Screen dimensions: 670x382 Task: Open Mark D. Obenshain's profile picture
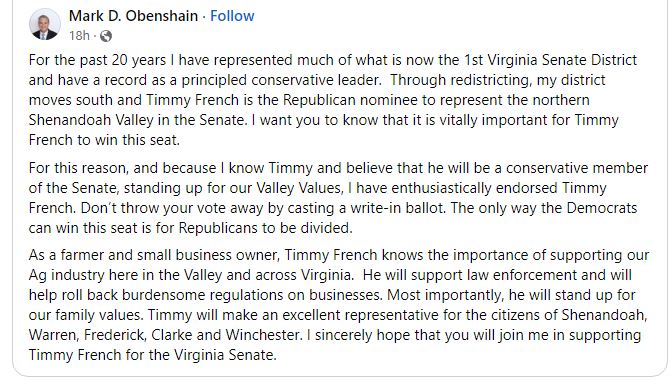[x=45, y=24]
